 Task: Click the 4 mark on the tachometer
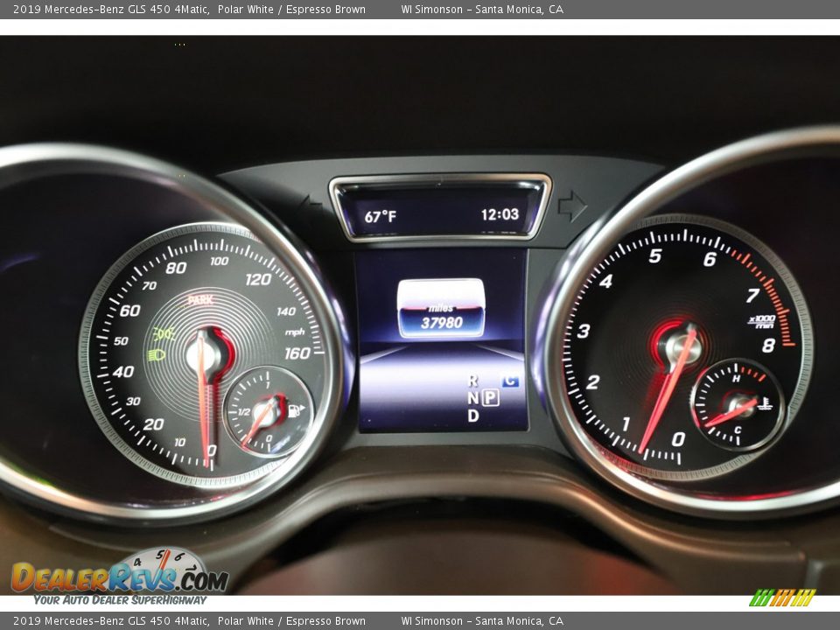(605, 281)
